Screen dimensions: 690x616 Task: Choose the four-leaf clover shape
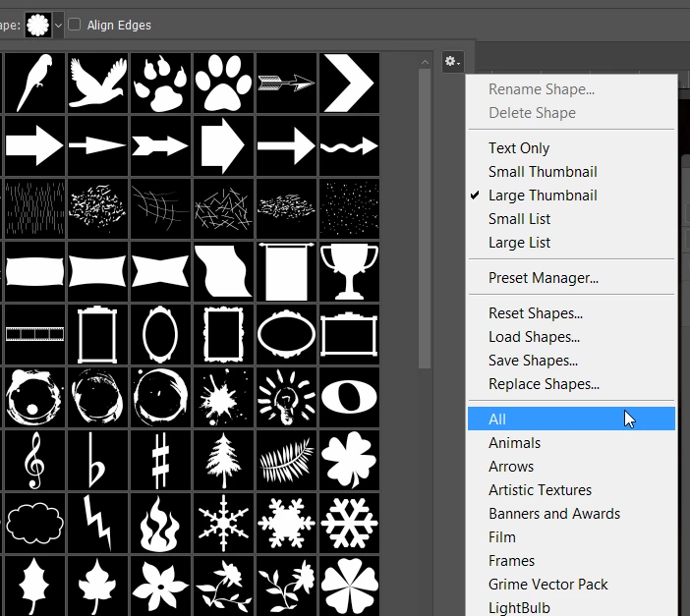349,460
